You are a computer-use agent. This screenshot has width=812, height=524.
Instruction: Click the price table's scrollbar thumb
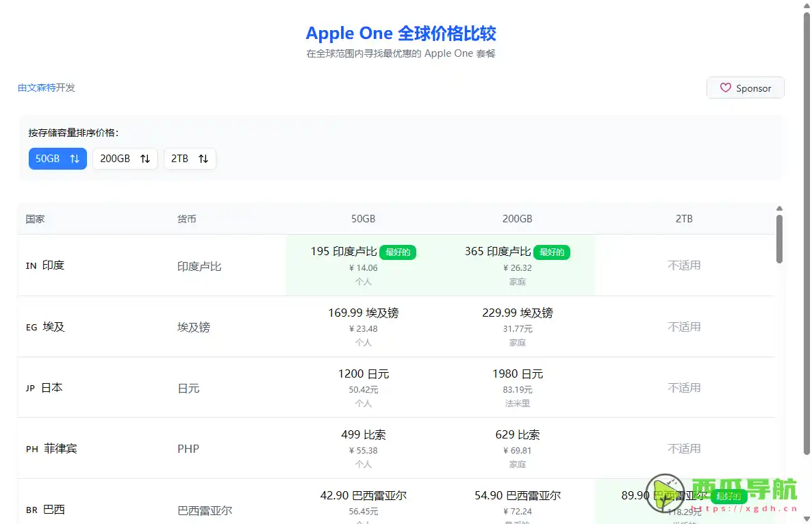coord(779,239)
